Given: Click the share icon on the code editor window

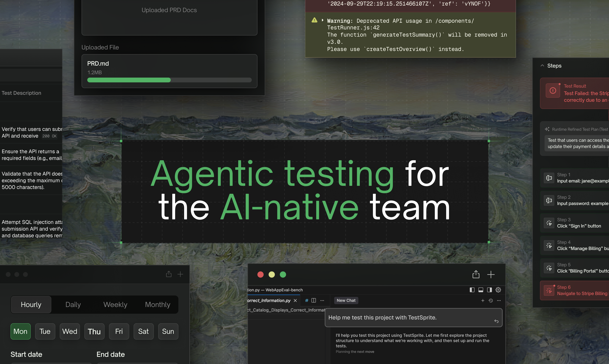Looking at the screenshot, I should pyautogui.click(x=476, y=274).
